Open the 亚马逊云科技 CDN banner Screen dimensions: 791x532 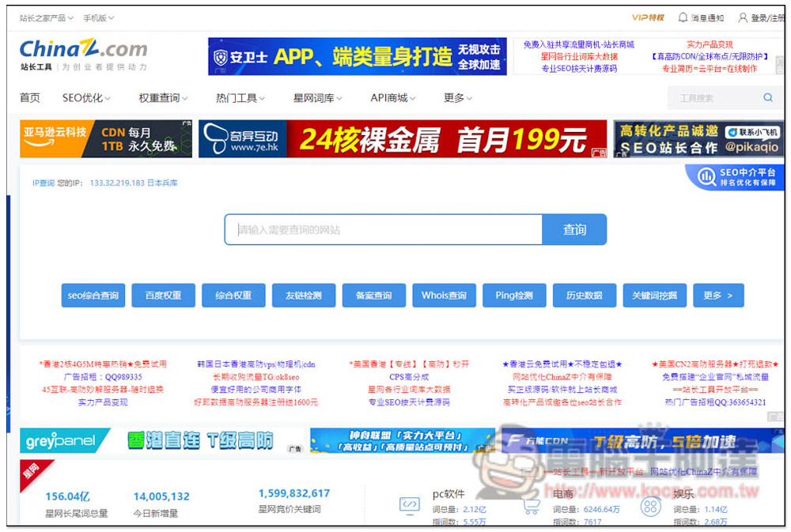106,138
